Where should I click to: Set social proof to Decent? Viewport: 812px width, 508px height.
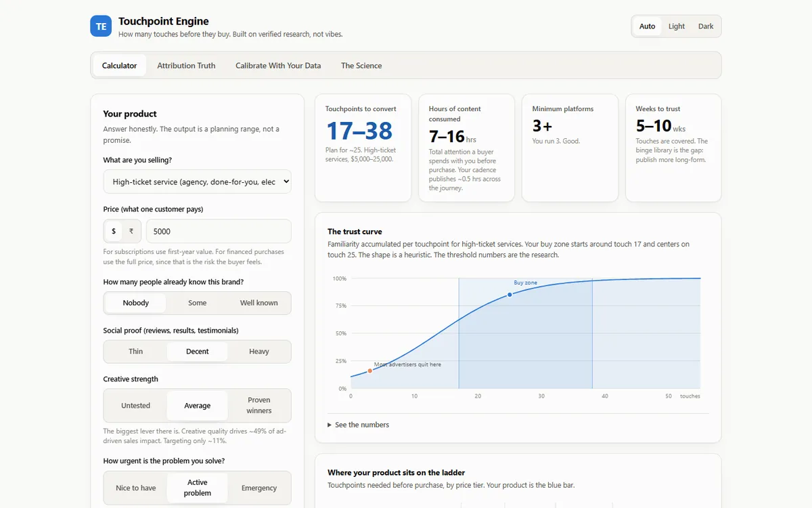point(198,352)
